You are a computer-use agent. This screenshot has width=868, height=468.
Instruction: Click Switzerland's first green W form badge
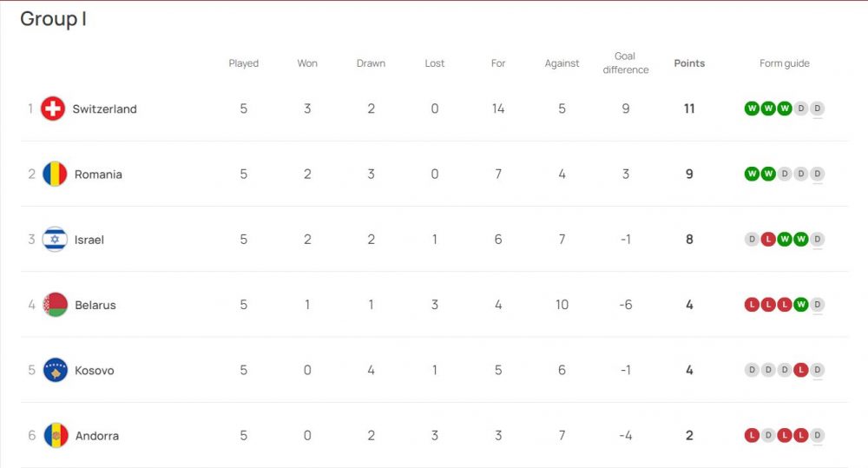coord(751,109)
